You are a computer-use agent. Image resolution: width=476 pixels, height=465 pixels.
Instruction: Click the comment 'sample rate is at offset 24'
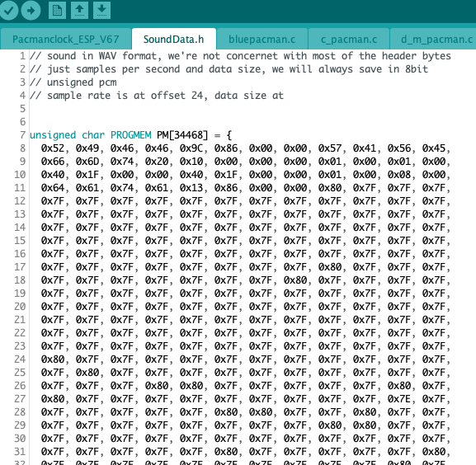click(x=125, y=96)
